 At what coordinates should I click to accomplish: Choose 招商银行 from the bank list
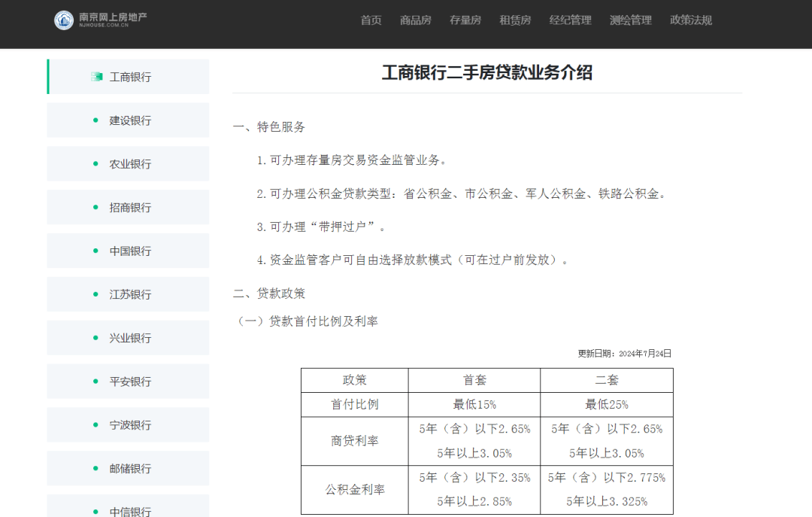click(x=129, y=208)
